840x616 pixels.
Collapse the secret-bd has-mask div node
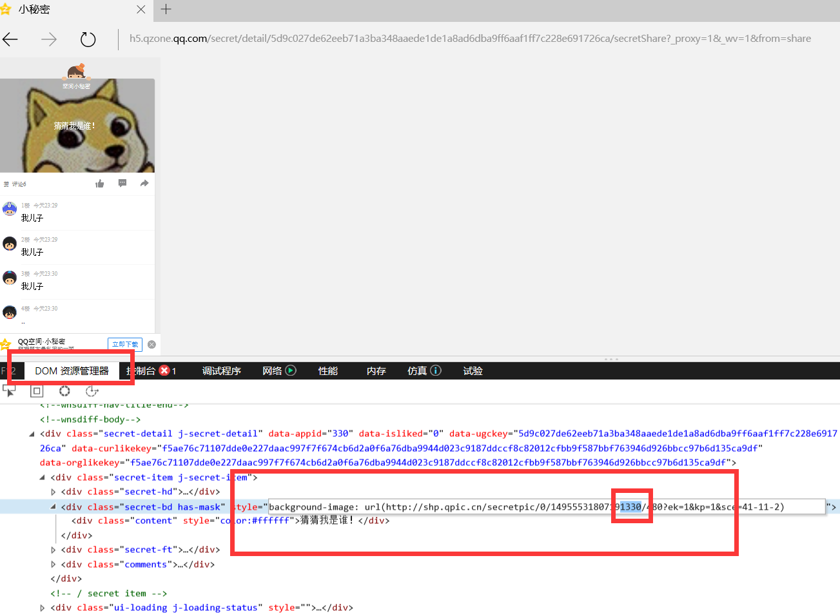(54, 507)
